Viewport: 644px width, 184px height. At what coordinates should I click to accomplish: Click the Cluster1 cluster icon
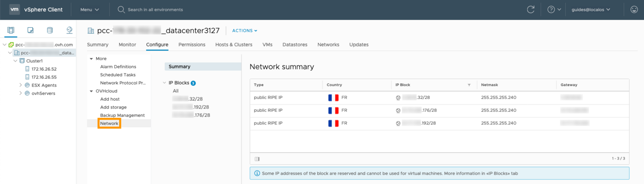point(22,61)
